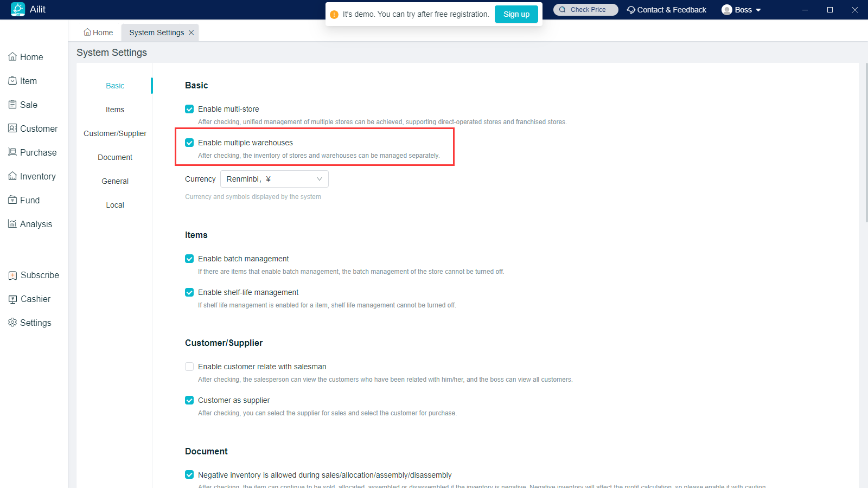Click the Inventory icon in the sidebar

pos(12,176)
